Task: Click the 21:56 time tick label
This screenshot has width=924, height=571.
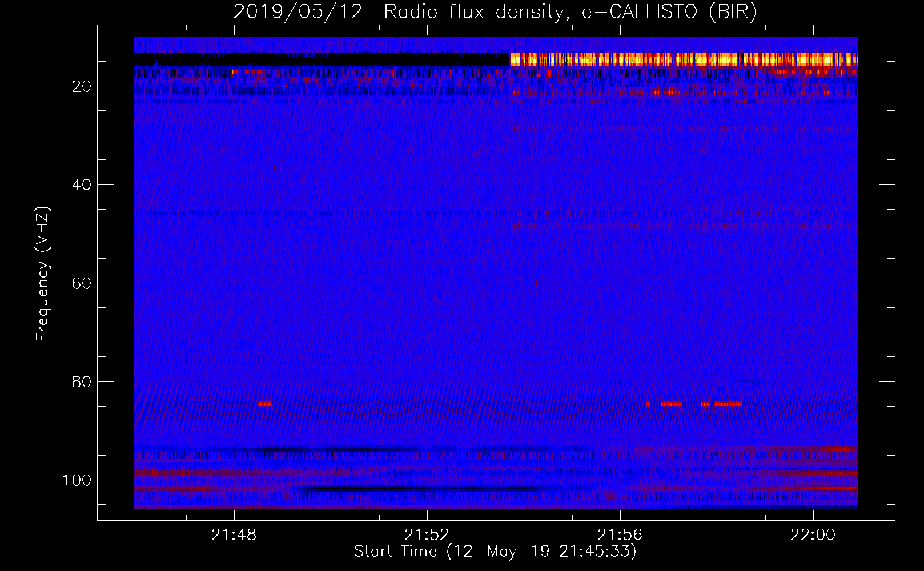Action: [x=620, y=535]
